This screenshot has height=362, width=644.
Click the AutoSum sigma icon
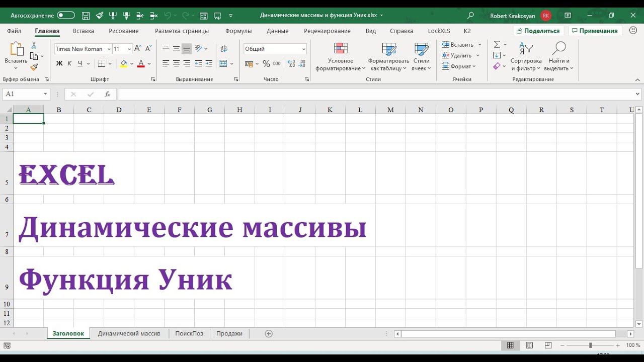[497, 45]
